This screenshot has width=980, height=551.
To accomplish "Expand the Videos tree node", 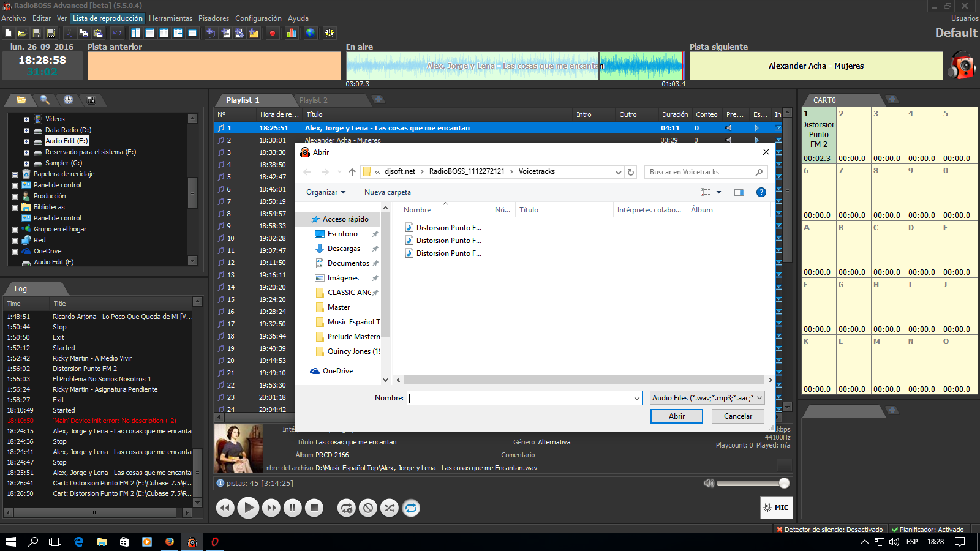I will pos(26,119).
